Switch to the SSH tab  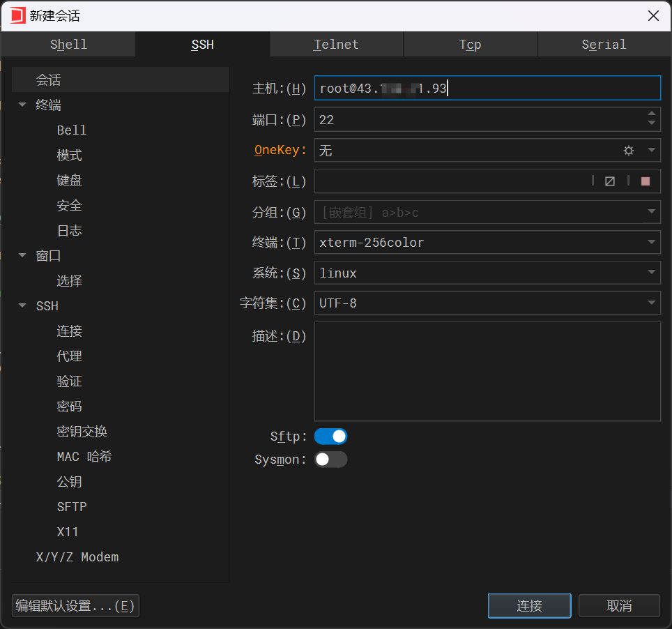[x=202, y=44]
